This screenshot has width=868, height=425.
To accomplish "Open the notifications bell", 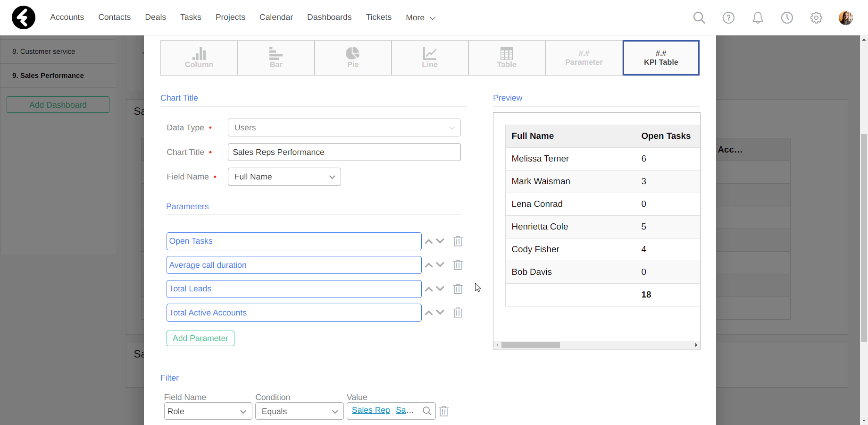I will pos(758,17).
